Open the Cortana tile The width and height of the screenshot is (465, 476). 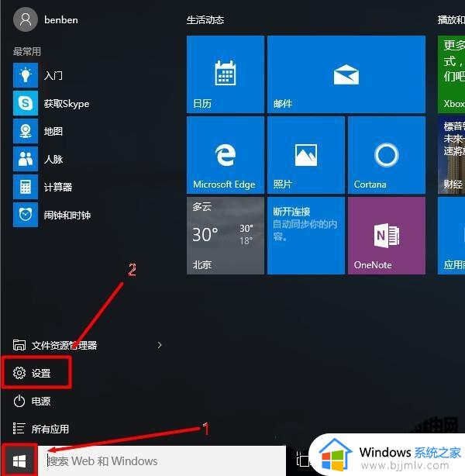[x=387, y=155]
